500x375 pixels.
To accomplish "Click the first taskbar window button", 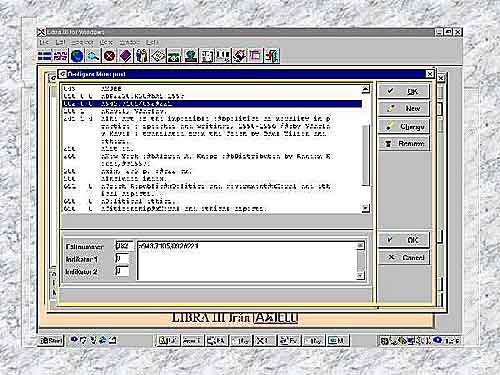I will (169, 340).
